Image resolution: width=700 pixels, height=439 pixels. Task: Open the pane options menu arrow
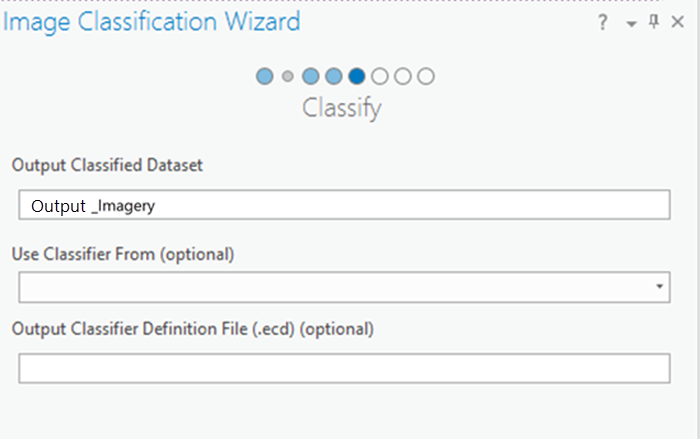(631, 24)
